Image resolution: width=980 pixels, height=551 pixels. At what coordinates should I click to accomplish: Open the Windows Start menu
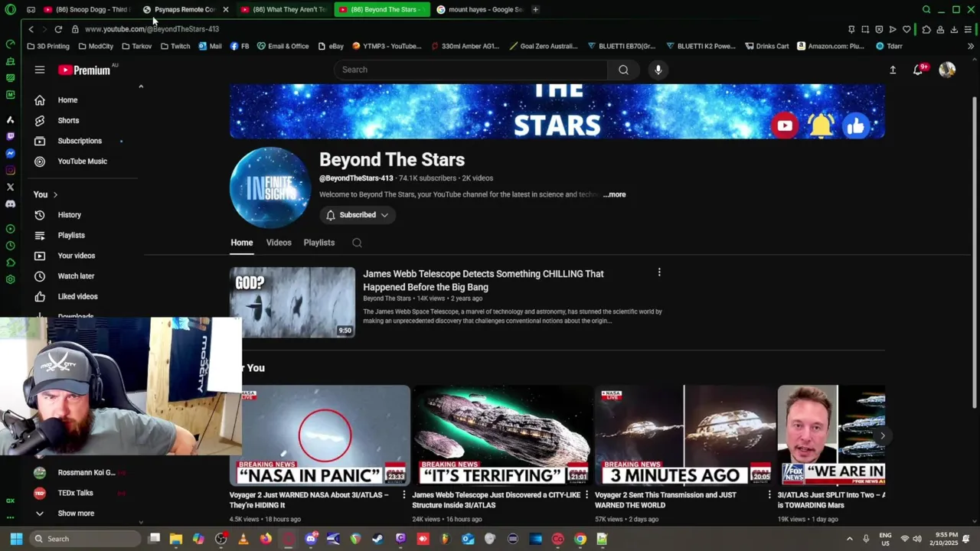tap(16, 539)
